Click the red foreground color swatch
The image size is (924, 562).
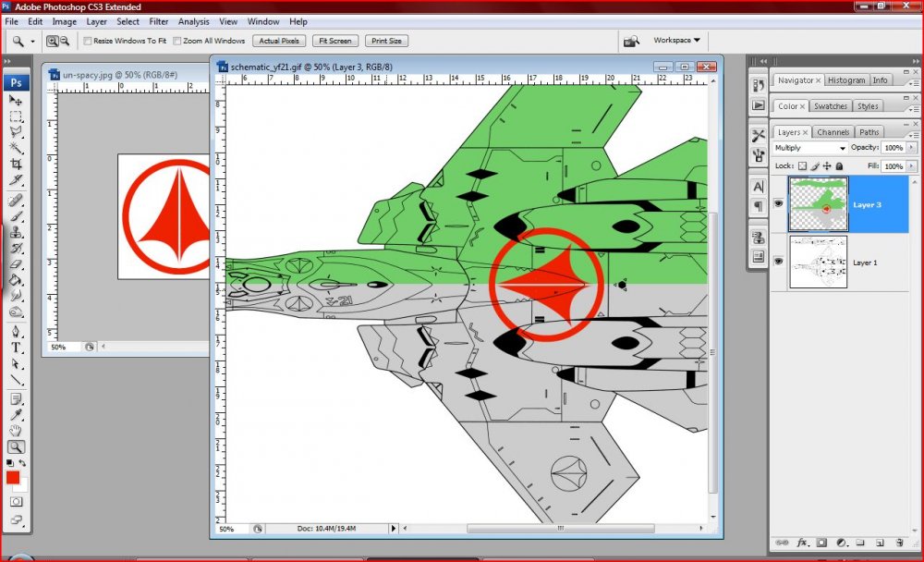13,478
